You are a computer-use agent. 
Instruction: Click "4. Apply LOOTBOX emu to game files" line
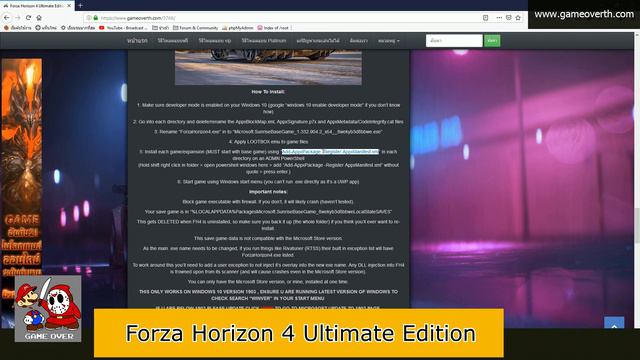pos(268,142)
